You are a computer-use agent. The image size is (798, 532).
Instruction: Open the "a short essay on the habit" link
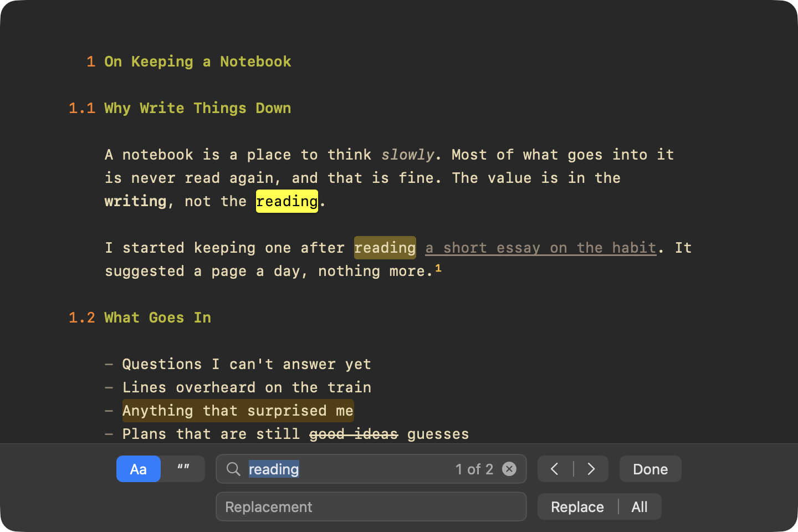coord(541,248)
